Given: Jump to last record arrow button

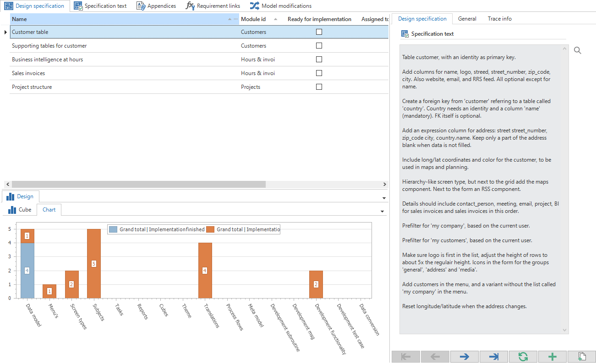Looking at the screenshot, I should click(x=493, y=357).
